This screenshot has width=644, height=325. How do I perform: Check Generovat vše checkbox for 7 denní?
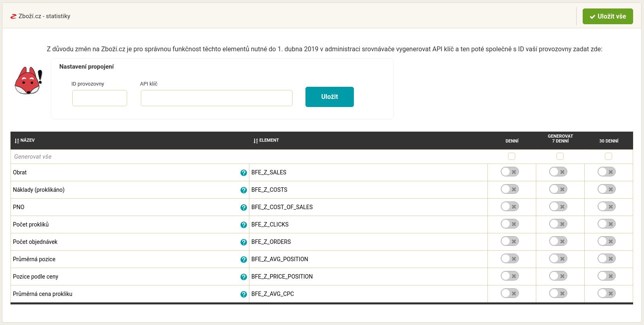click(x=560, y=156)
